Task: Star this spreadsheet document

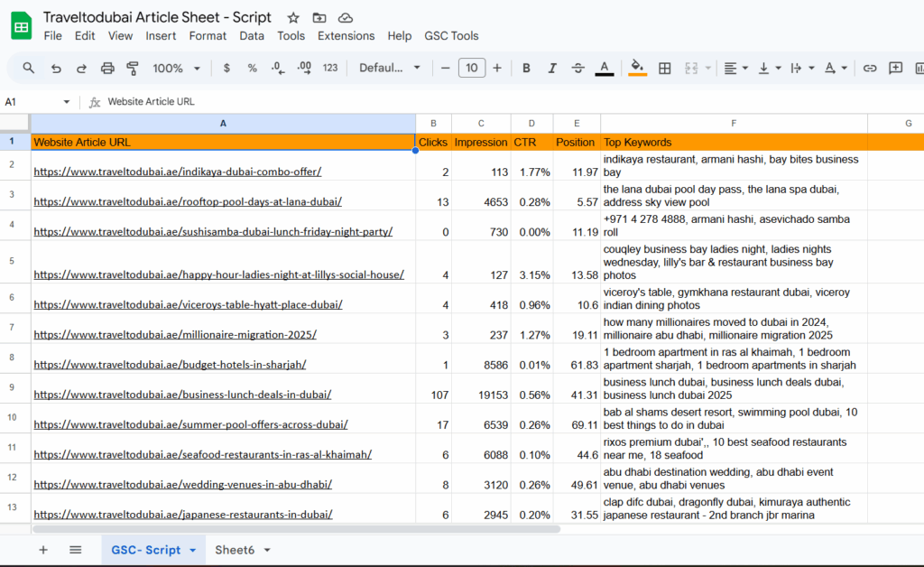Action: pyautogui.click(x=293, y=18)
